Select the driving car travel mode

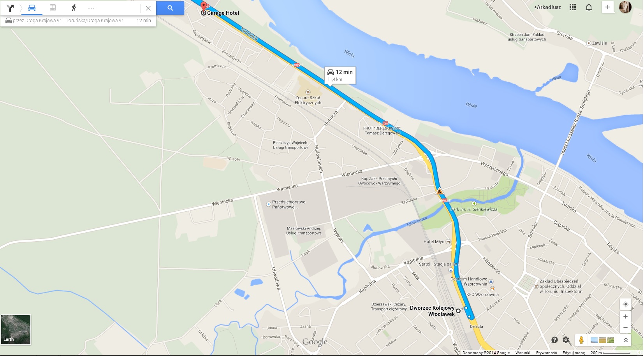(x=32, y=8)
